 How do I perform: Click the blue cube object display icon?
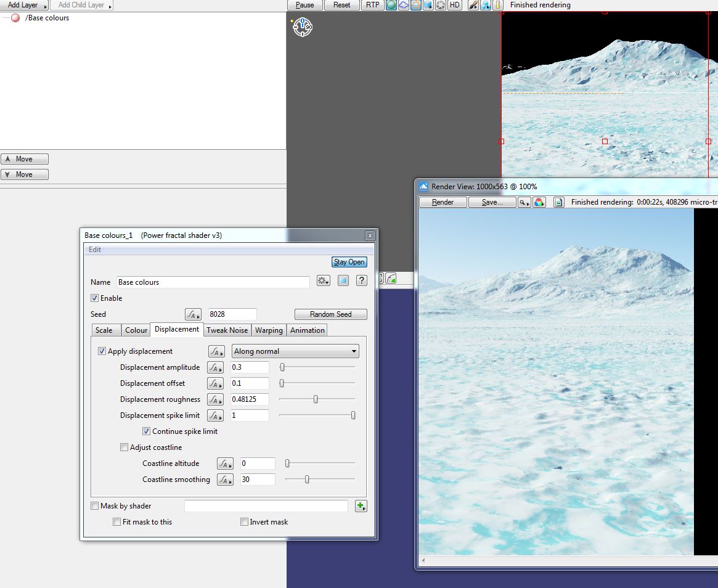coord(428,5)
